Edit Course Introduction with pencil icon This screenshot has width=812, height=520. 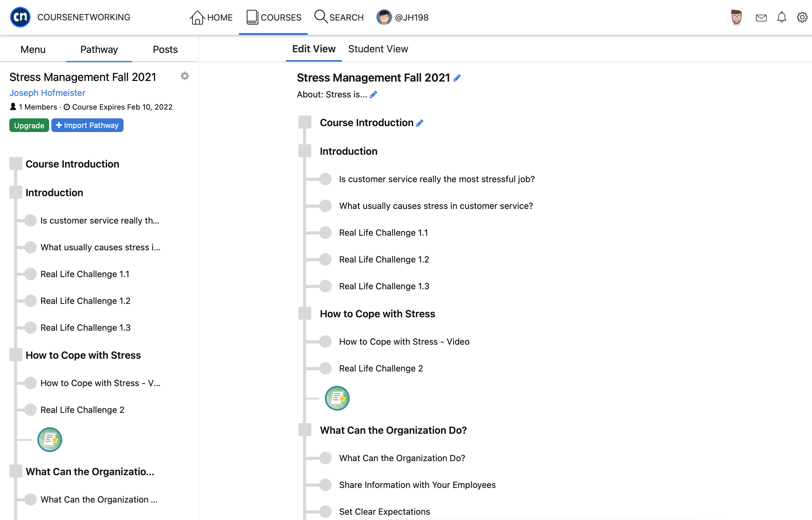point(419,123)
